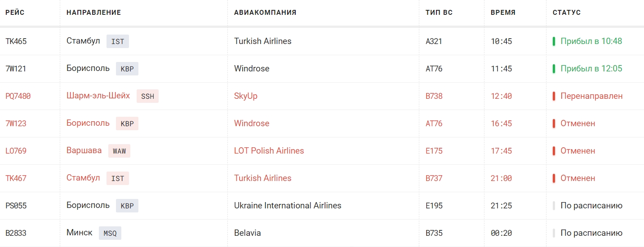
Task: Click the "Перенаправлен" status label
Action: (591, 96)
